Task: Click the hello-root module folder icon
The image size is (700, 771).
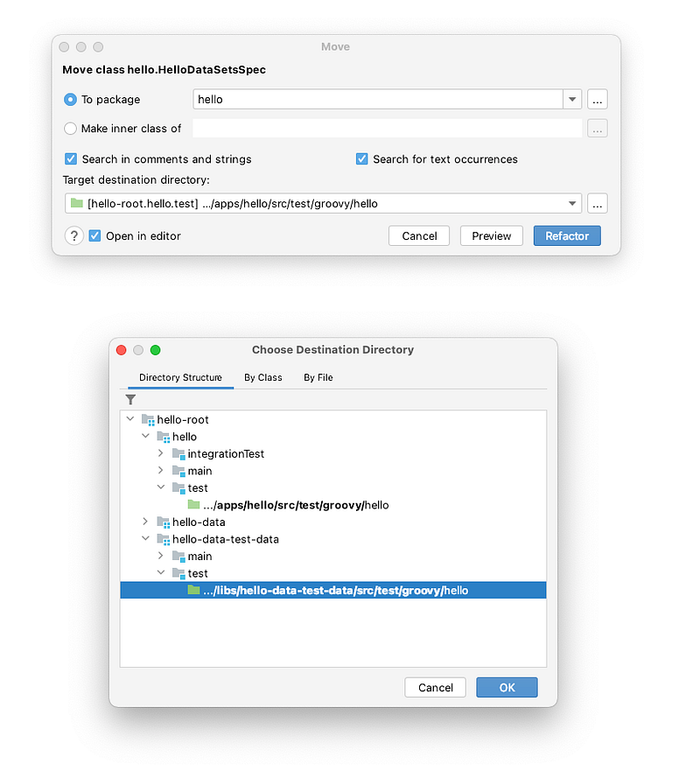Action: click(x=148, y=419)
